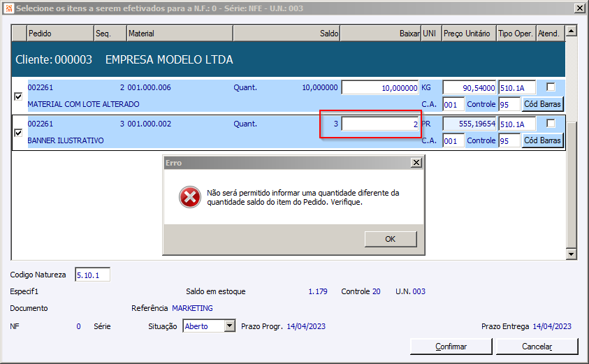Close the item selection window

click(580, 8)
